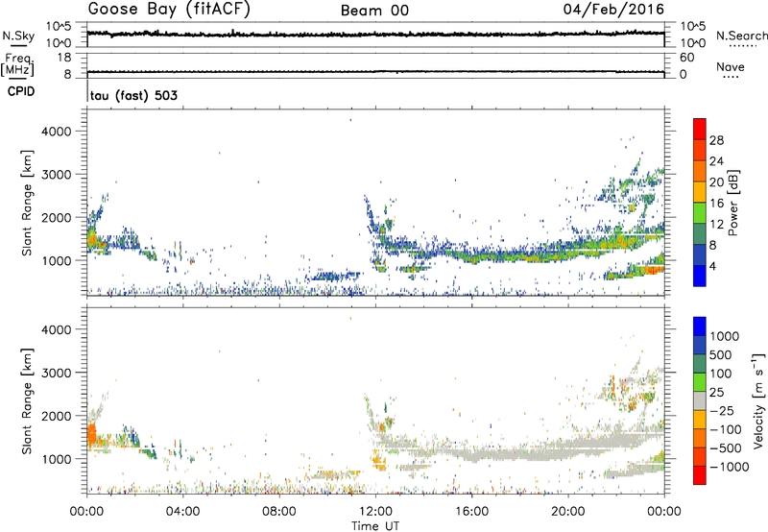This screenshot has height=532, width=768.
Task: Click the velocity panel 'Slant Range [km]' label
Action: (x=27, y=401)
